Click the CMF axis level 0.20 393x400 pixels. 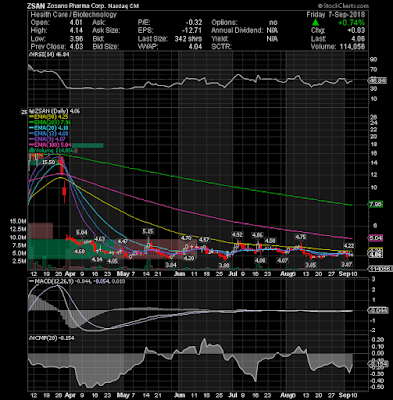coord(378,340)
